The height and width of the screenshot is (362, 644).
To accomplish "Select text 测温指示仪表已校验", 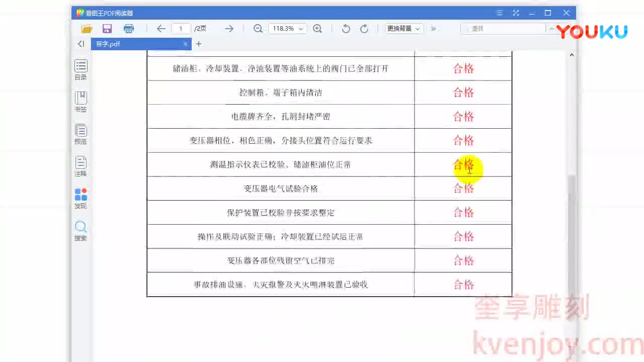I will tap(248, 164).
